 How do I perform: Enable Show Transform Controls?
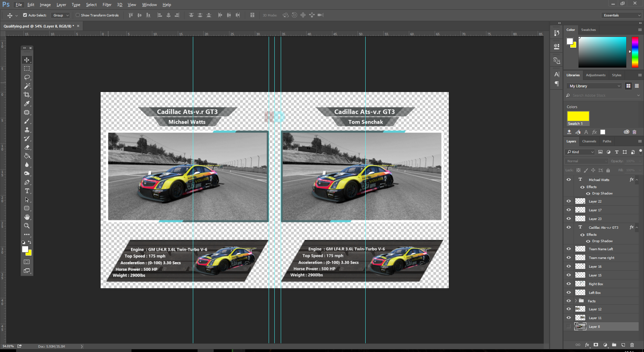coord(77,15)
